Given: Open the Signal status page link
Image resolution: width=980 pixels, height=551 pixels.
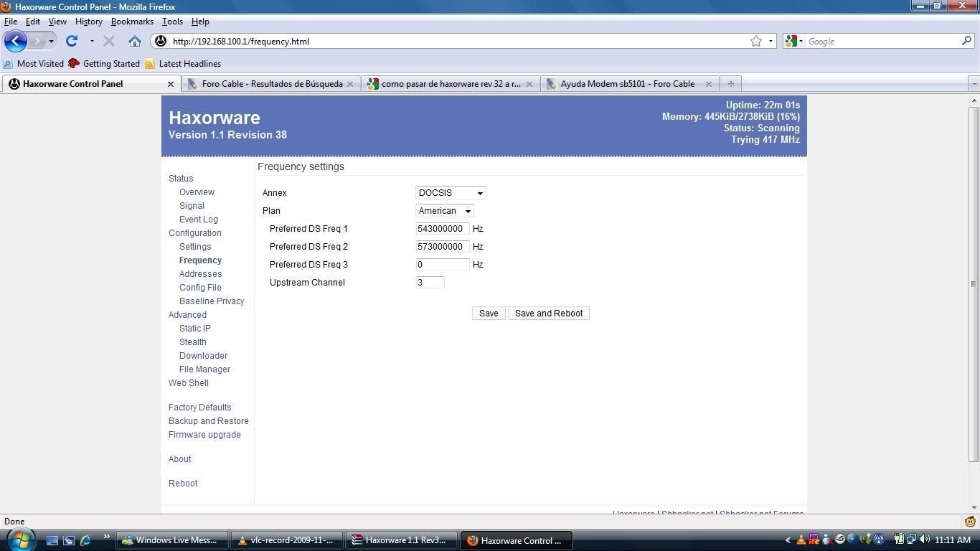Looking at the screenshot, I should point(192,206).
